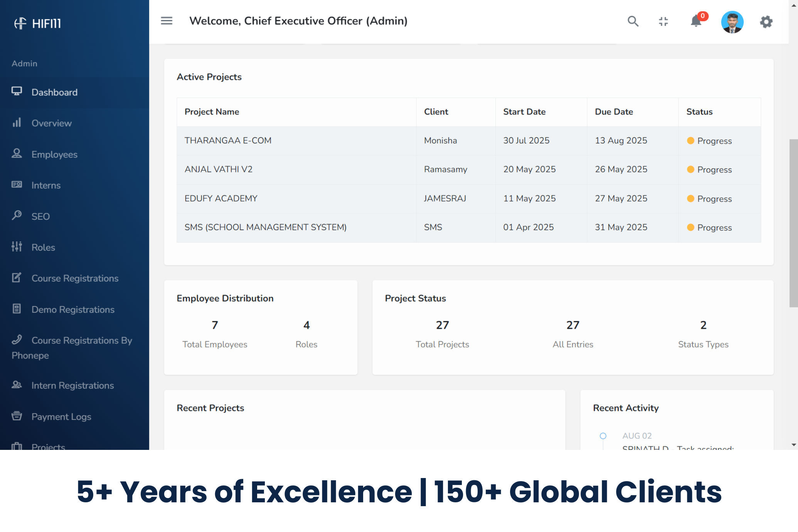Click the SEO magnifier icon

pos(17,215)
